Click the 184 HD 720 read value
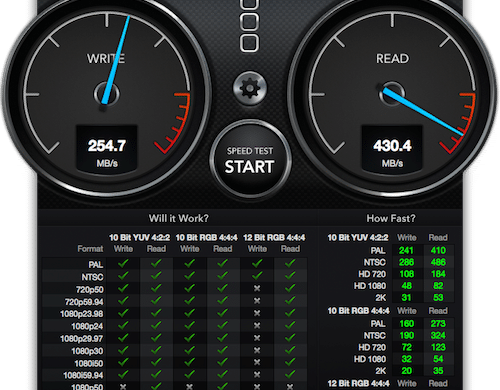Screen dimensions: 500x390 (x=438, y=274)
